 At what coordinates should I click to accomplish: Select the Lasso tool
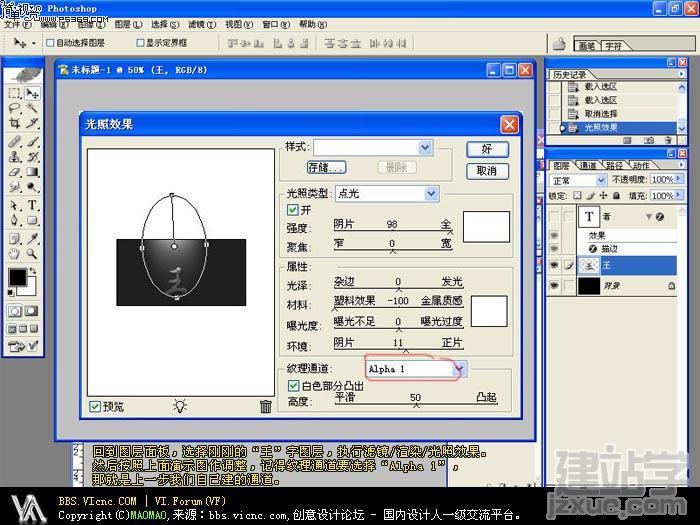point(15,108)
